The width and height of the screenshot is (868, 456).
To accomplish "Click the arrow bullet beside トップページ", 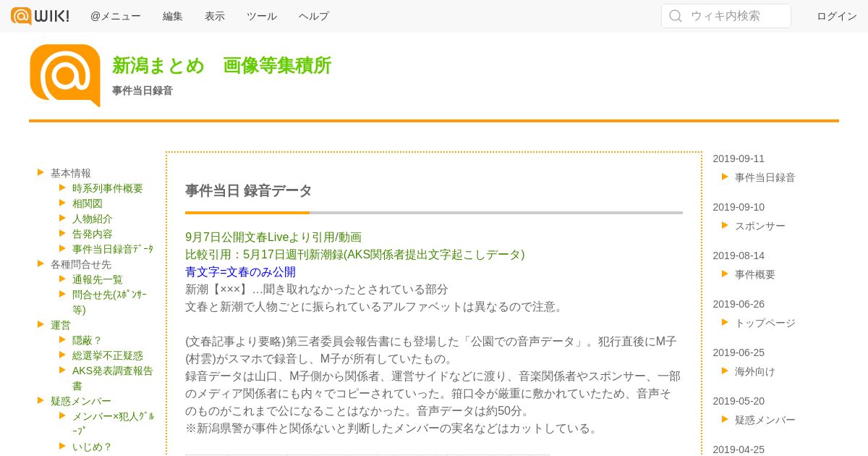I will tap(725, 322).
